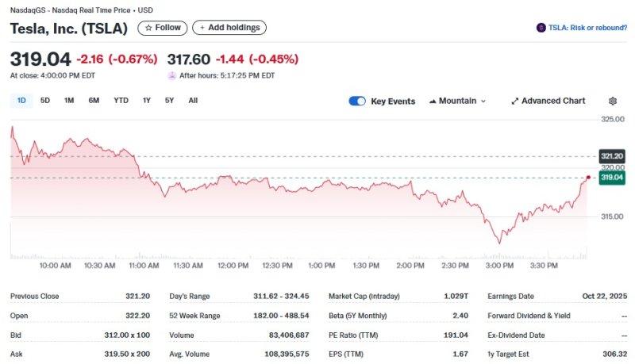
Task: Select the 1M chart range
Action: tap(69, 101)
